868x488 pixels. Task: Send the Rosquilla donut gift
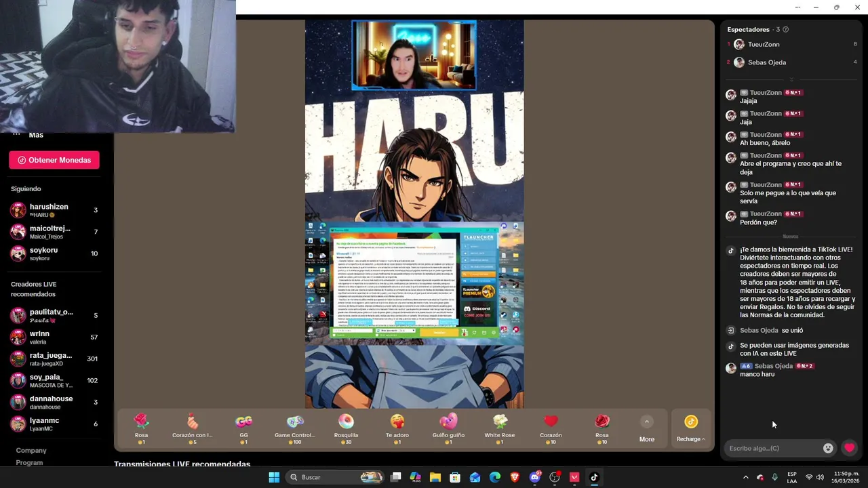point(346,429)
